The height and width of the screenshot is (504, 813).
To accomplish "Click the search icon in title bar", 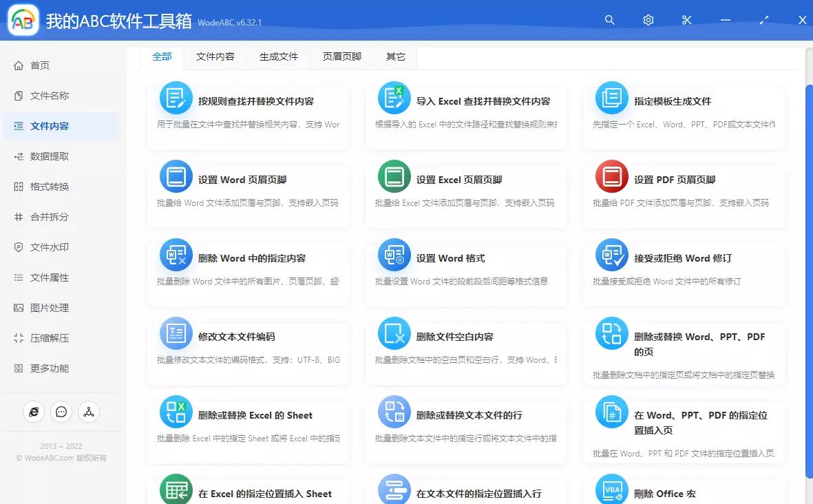I will tap(609, 20).
